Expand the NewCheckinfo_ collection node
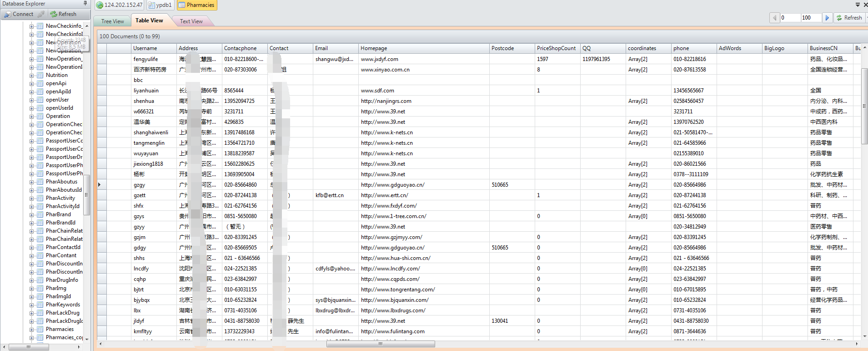Viewport: 868px width, 351px height. pos(32,26)
